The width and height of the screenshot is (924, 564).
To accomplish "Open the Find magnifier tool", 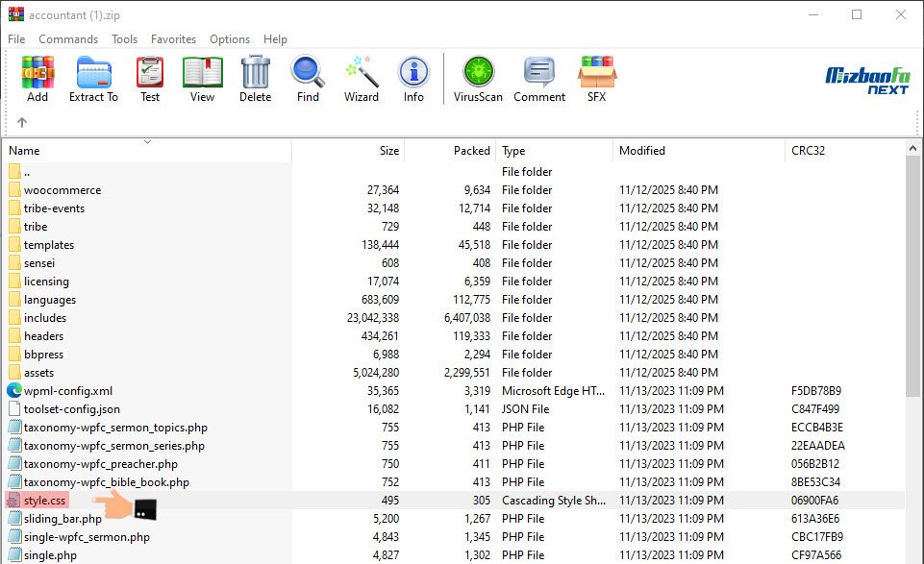I will coord(308,77).
